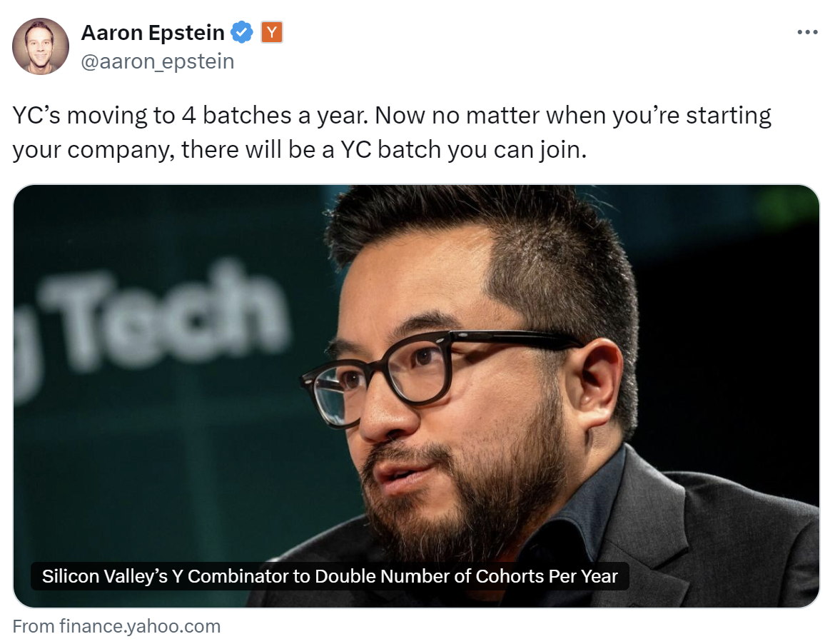Open the "From finance.yahoo.com" source link

pyautogui.click(x=117, y=626)
